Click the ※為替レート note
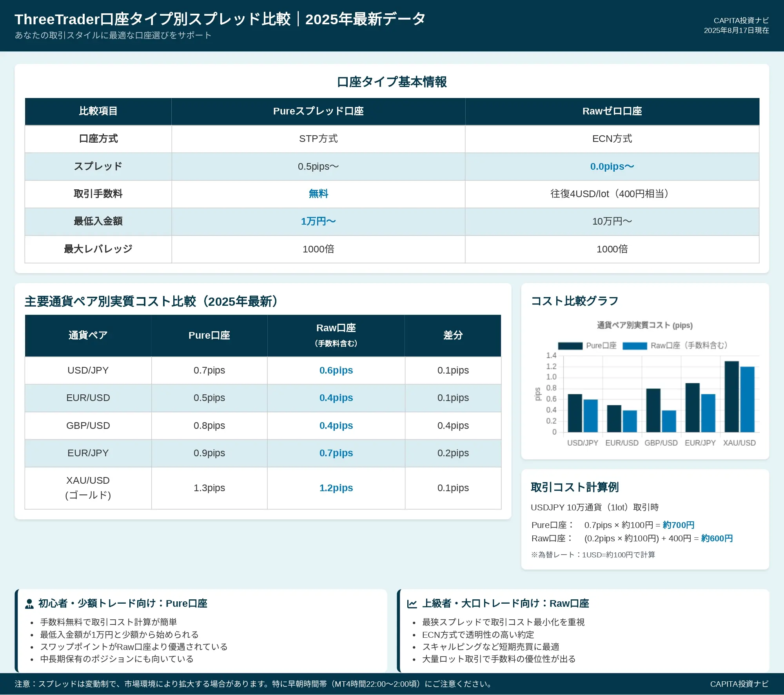Image resolution: width=784 pixels, height=695 pixels. (x=593, y=555)
